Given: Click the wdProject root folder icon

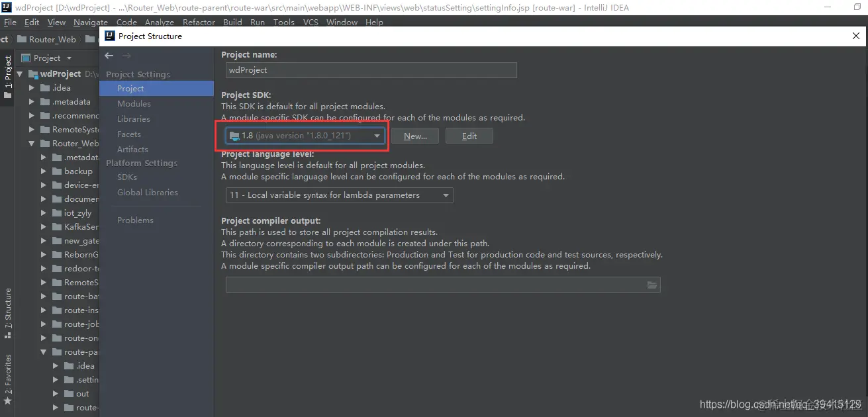Looking at the screenshot, I should coord(33,73).
